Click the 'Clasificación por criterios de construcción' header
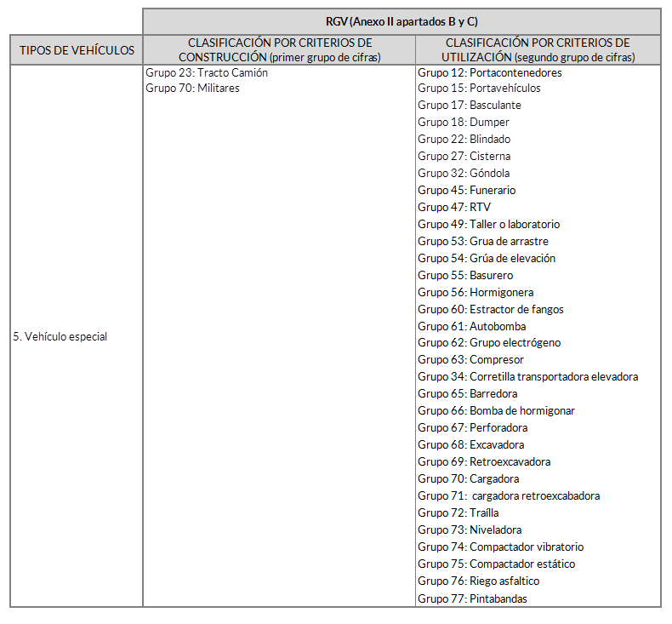This screenshot has width=672, height=624. (x=279, y=50)
